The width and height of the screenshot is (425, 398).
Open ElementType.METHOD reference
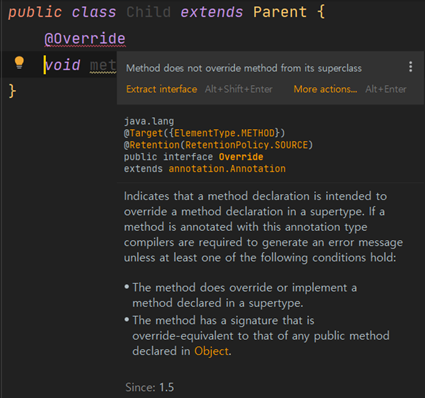pos(224,133)
